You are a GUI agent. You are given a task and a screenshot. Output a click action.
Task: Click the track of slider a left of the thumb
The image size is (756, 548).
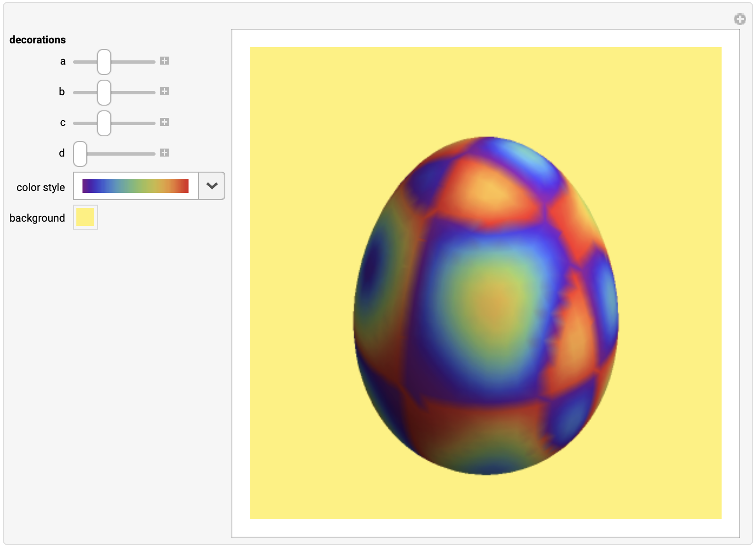tap(85, 61)
